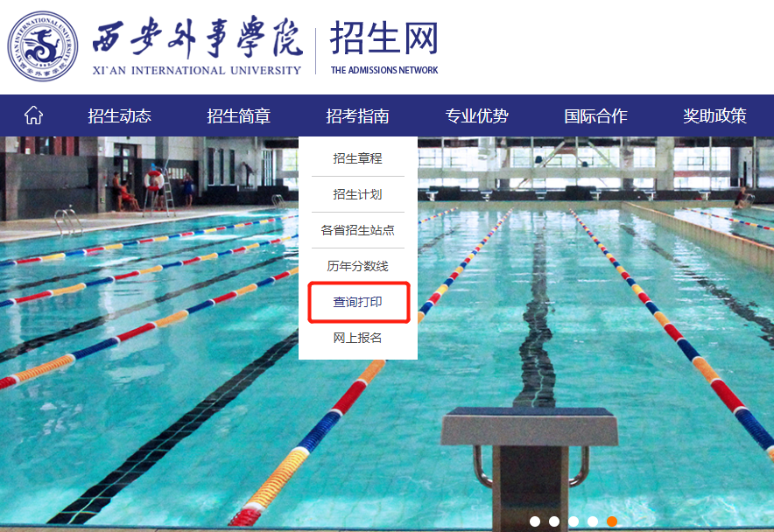The height and width of the screenshot is (532, 774).
Task: Open the 奖助政策 menu
Action: (x=714, y=116)
